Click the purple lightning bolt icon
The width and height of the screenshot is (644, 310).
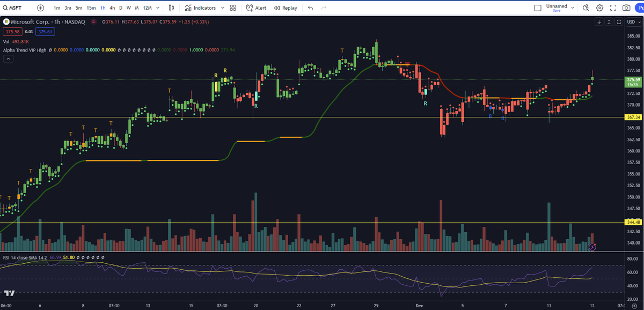(x=592, y=247)
